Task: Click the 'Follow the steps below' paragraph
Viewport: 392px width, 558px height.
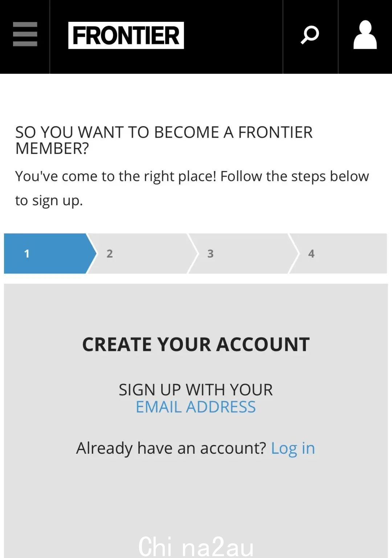Action: click(x=192, y=188)
